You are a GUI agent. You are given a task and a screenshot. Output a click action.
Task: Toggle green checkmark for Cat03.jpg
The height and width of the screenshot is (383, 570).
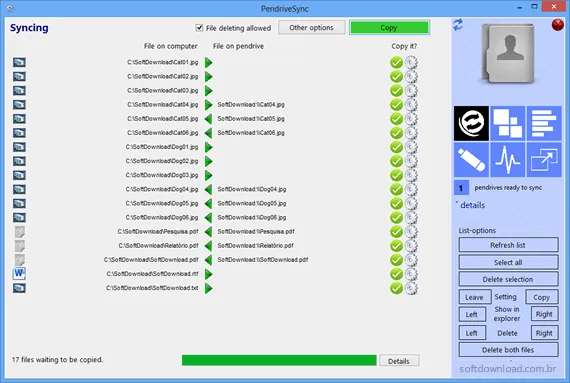[x=396, y=90]
